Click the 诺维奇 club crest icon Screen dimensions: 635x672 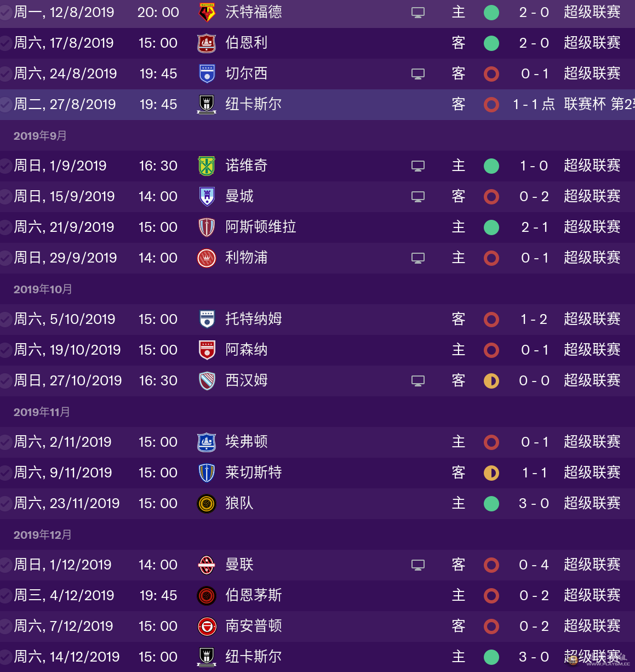(207, 166)
